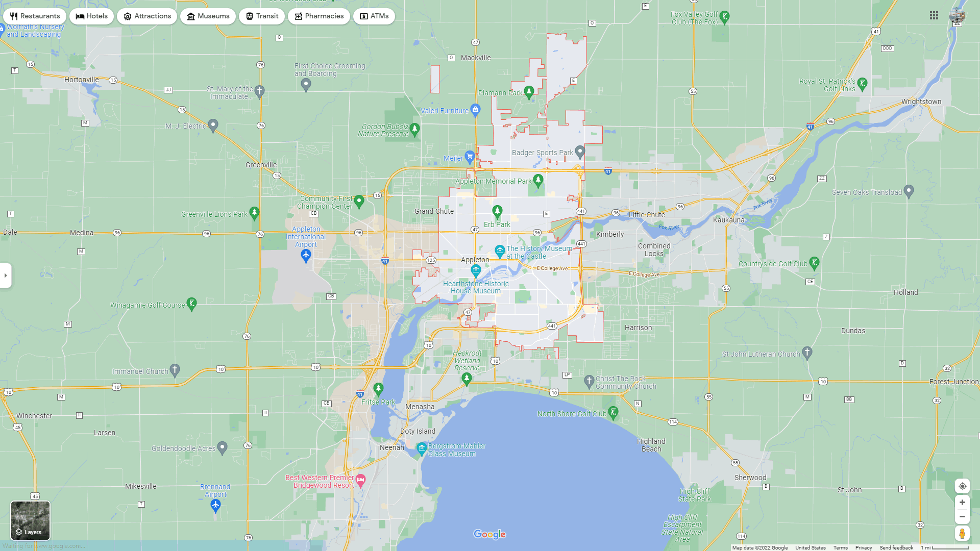Select the Museums tab filter

coord(207,15)
